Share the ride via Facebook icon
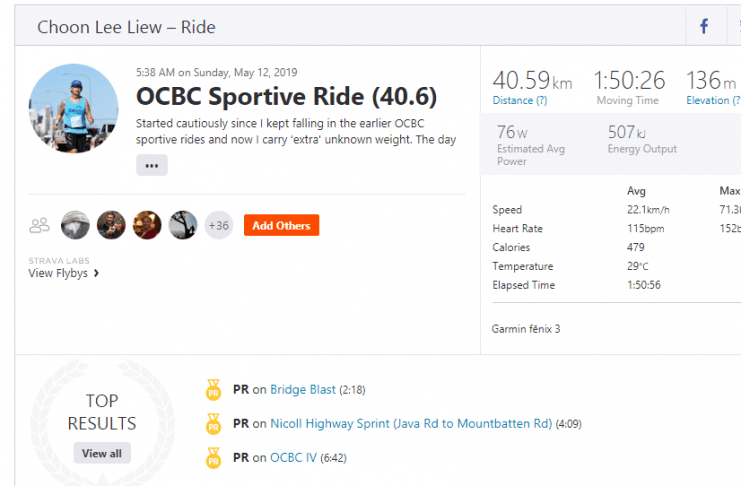Screen dimensions: 741x486 point(704,26)
